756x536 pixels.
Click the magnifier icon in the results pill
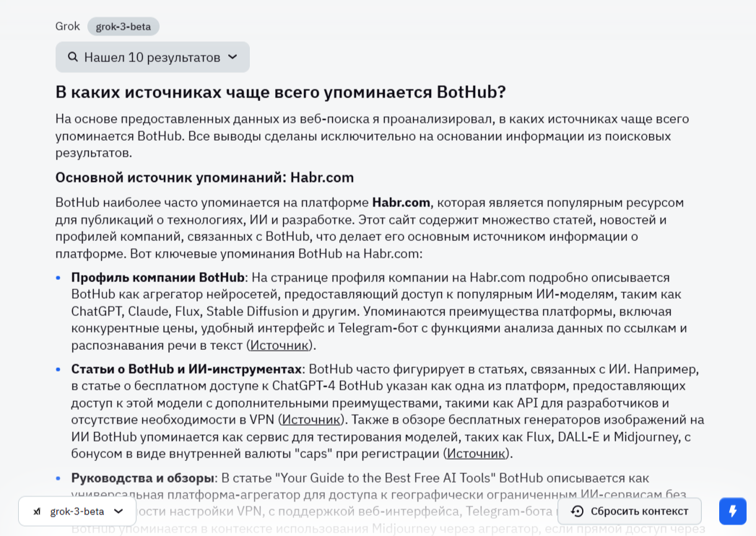pos(73,57)
